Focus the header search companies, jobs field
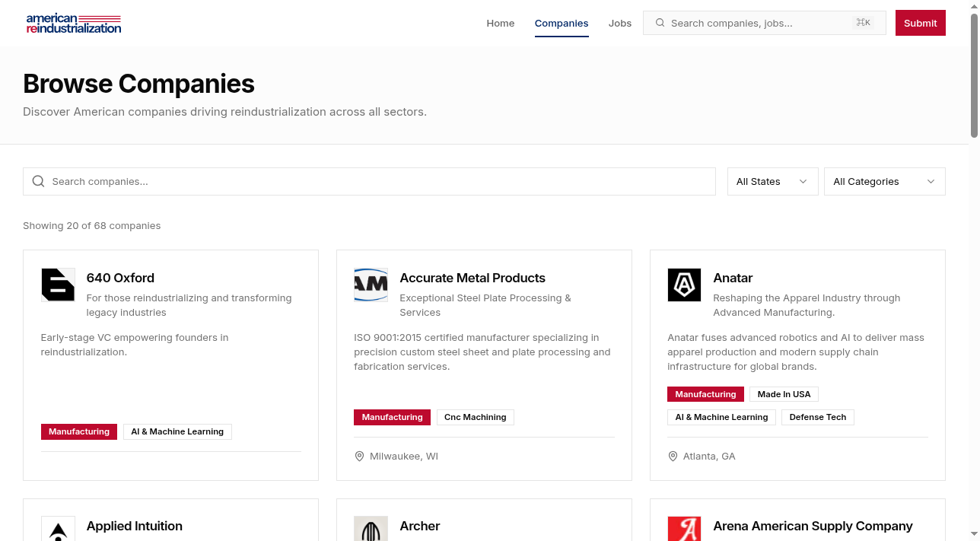 tap(765, 23)
